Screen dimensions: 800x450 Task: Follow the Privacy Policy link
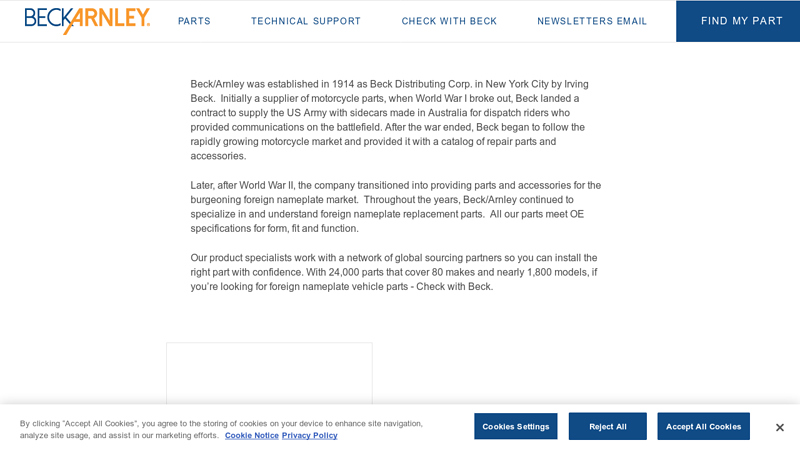click(x=309, y=435)
